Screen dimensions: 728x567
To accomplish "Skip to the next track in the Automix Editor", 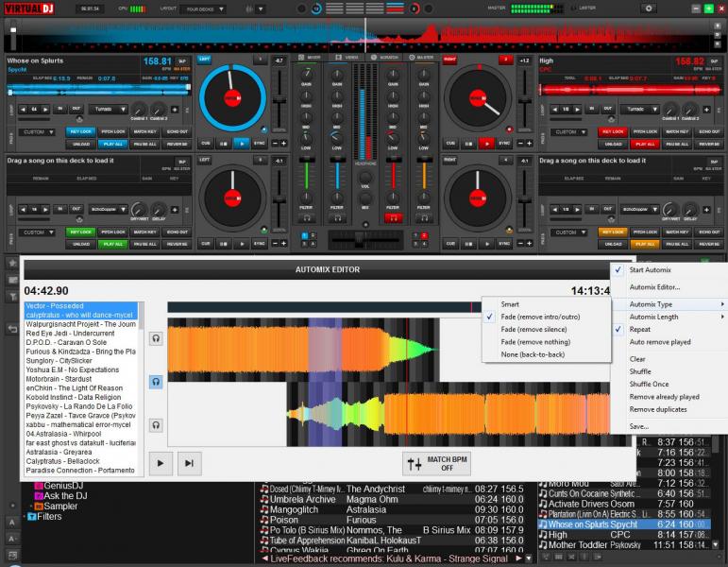I will pyautogui.click(x=190, y=463).
